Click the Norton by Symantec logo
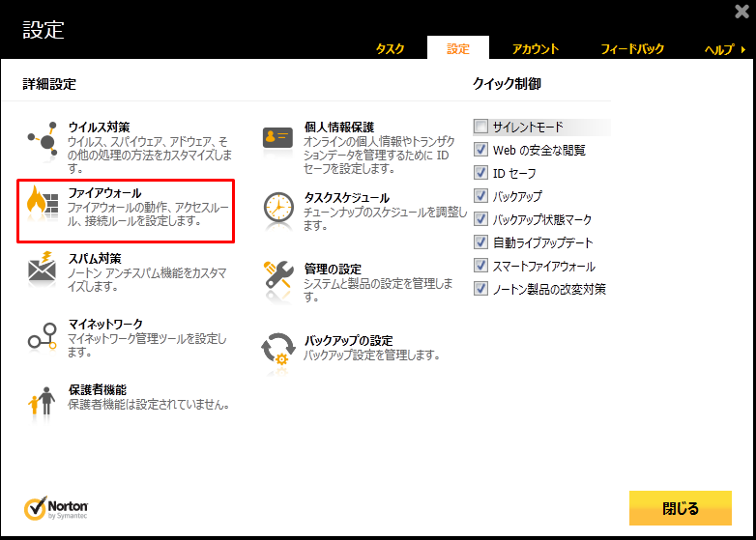Viewport: 756px width, 540px height. point(56,508)
